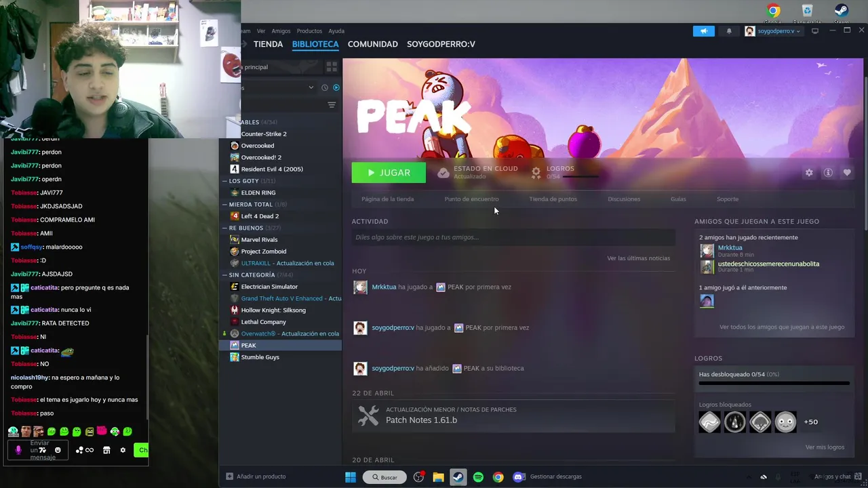868x488 pixels.
Task: Select BIBLIOTECA tab
Action: coord(315,44)
